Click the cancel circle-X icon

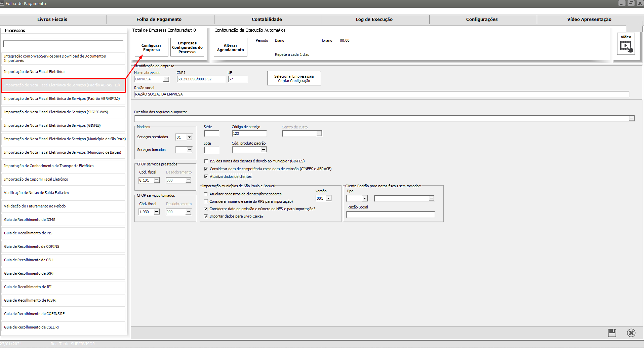coord(631,333)
